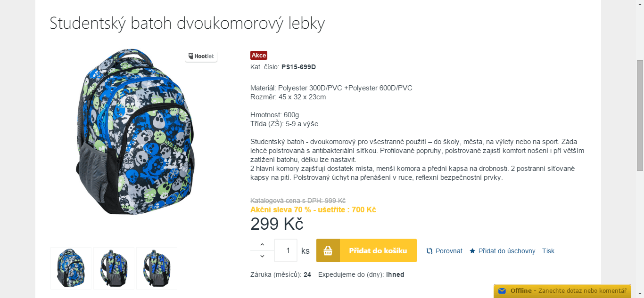This screenshot has height=298, width=644.
Task: Open the Porovnat comparison link
Action: pos(448,251)
